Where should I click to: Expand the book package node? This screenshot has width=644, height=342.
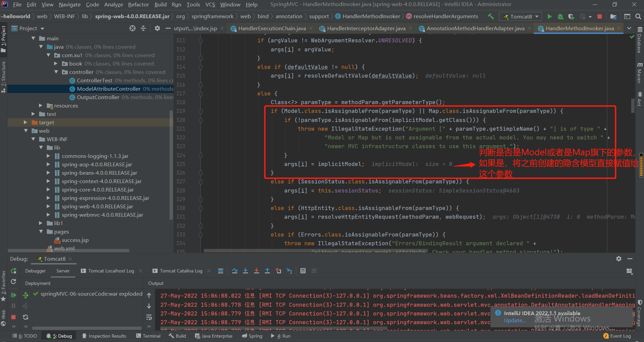tap(56, 63)
